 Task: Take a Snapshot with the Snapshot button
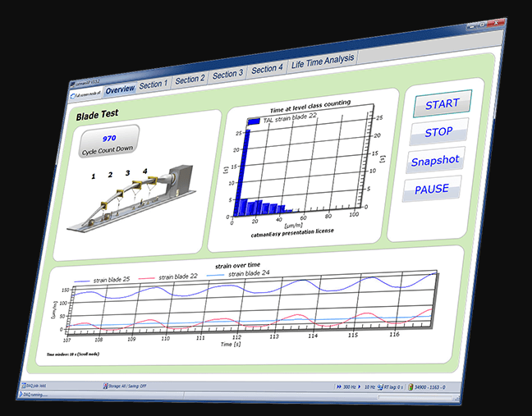(437, 160)
